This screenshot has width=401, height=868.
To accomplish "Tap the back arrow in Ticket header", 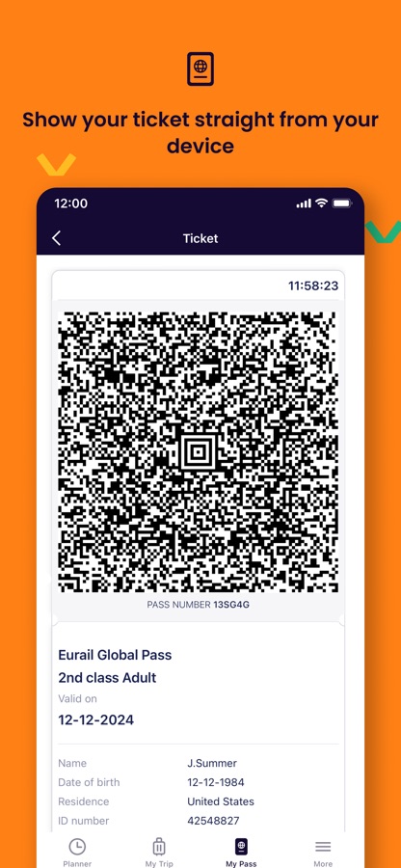I will [x=56, y=238].
